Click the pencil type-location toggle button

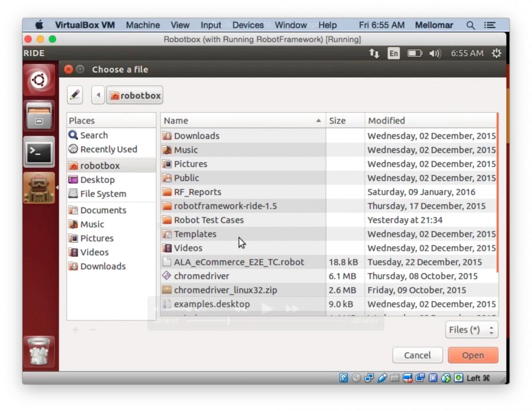coord(75,95)
